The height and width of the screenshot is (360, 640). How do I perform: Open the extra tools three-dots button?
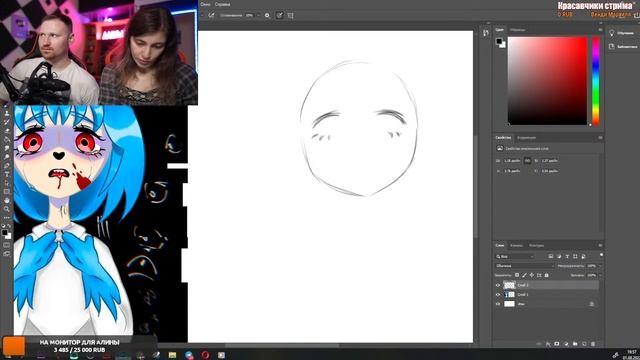pyautogui.click(x=7, y=218)
